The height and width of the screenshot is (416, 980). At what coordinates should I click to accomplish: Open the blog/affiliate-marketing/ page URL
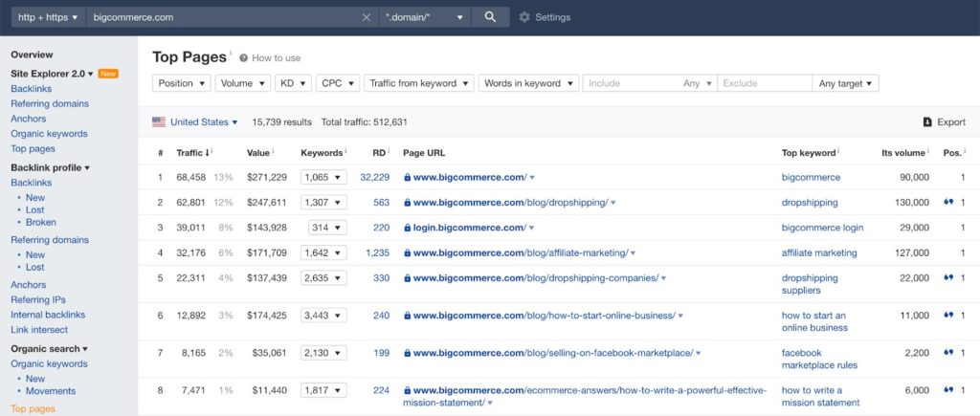[520, 253]
